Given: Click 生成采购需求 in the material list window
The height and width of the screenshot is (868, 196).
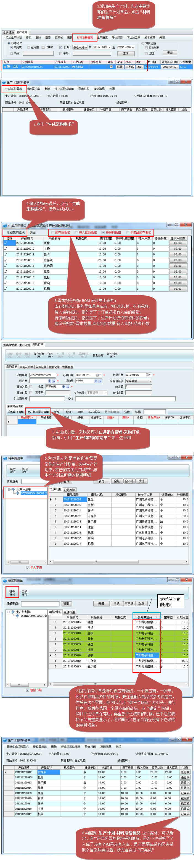Looking at the screenshot, I should (x=14, y=89).
